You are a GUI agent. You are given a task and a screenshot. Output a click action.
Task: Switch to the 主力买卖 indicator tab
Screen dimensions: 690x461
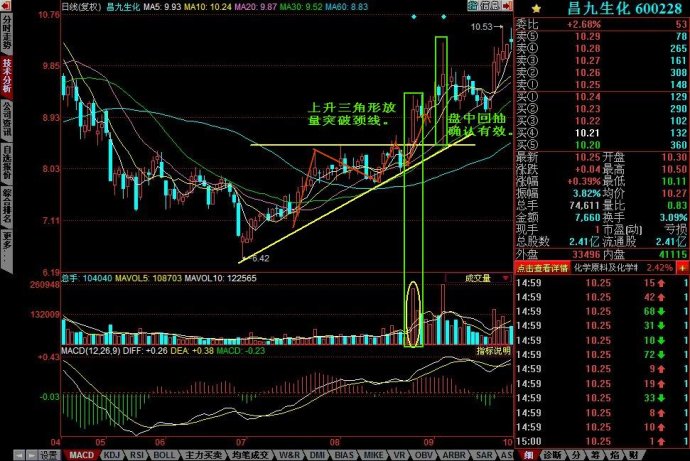point(202,455)
